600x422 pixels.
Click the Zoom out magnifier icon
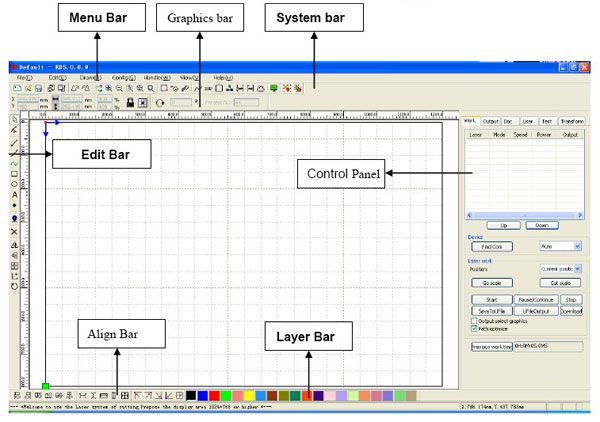[119, 88]
